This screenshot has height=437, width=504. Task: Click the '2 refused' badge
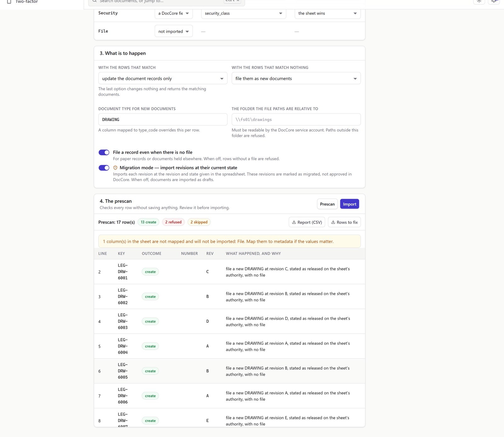(x=173, y=222)
